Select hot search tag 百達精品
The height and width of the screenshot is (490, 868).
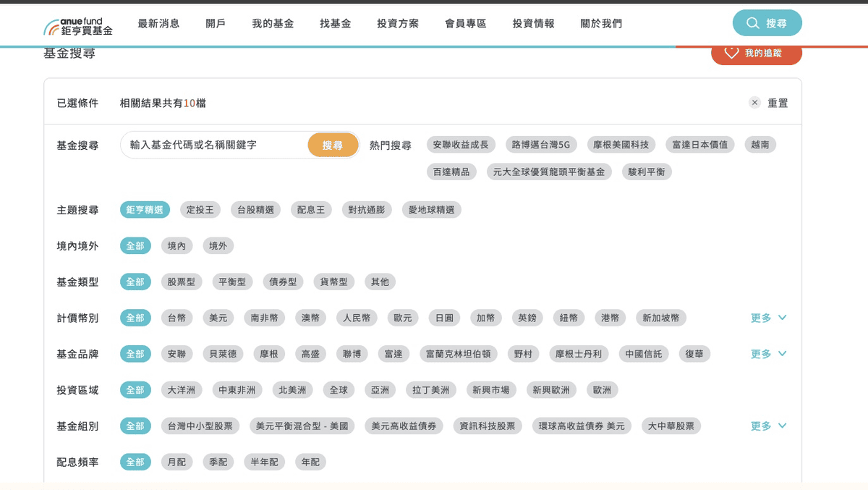tap(451, 172)
